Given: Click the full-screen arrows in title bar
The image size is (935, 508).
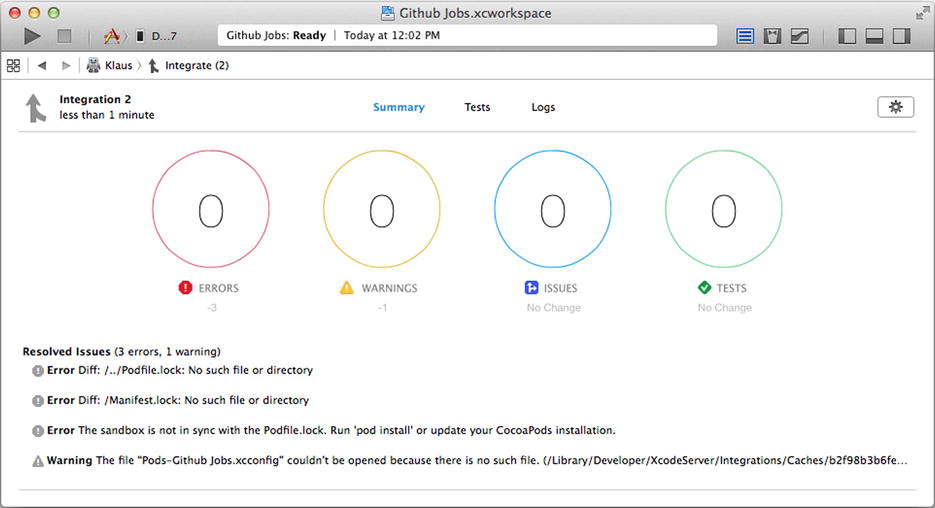Looking at the screenshot, I should (922, 13).
